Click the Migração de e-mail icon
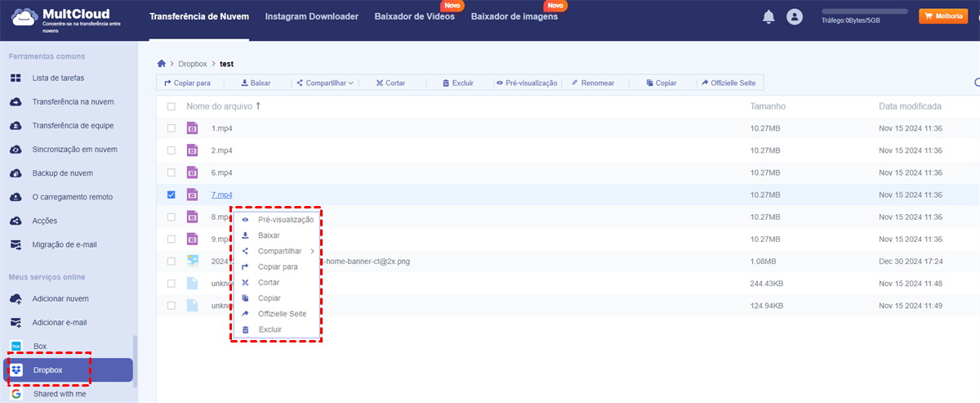 pyautogui.click(x=16, y=244)
